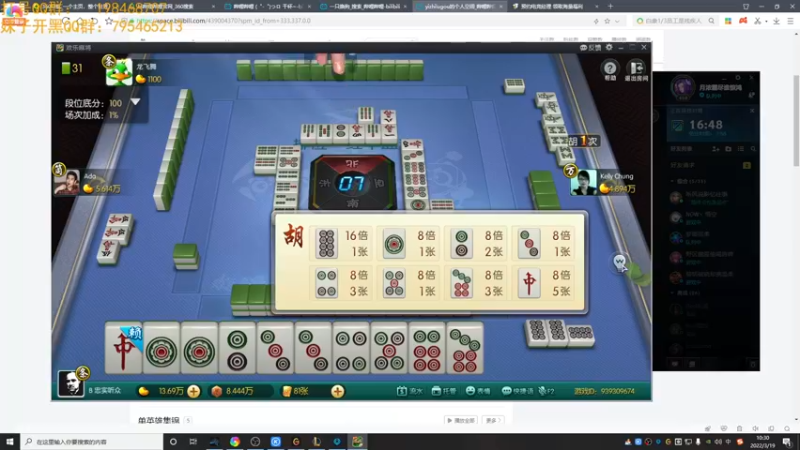Switch to the personal space browser tab
The height and width of the screenshot is (450, 800).
[459, 6]
